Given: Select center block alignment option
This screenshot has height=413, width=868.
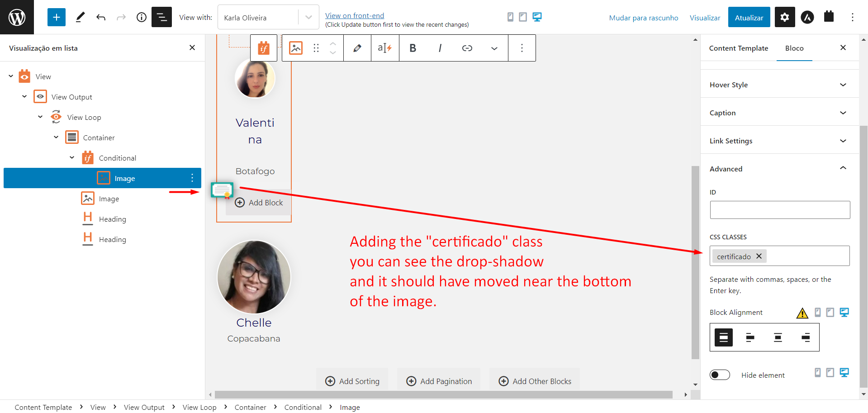Looking at the screenshot, I should [x=778, y=337].
